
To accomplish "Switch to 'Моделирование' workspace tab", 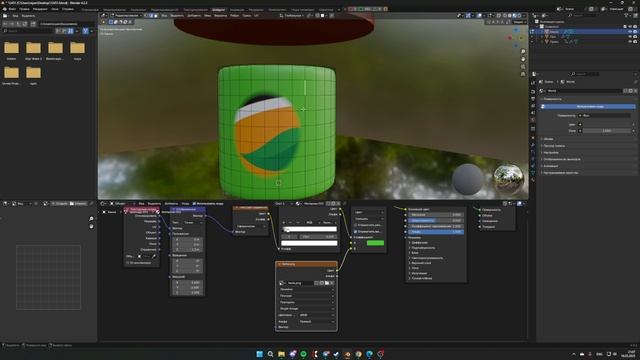I will pos(114,9).
